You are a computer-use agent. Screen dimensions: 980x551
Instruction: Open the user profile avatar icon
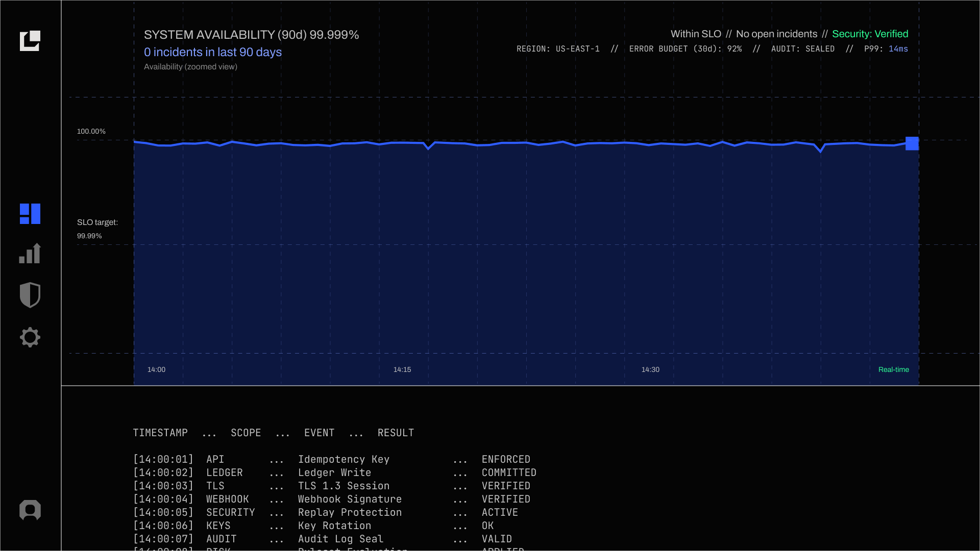tap(30, 510)
